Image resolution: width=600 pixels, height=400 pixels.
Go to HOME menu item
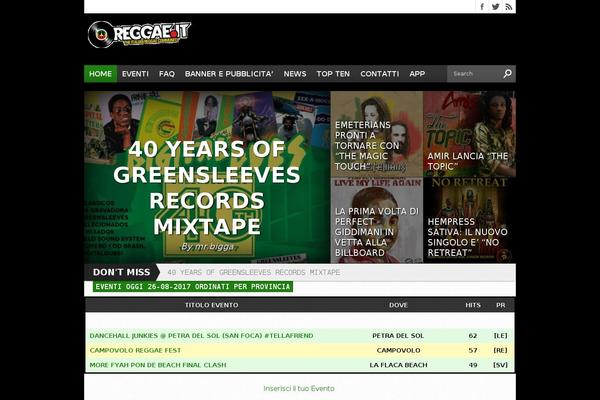pos(100,73)
